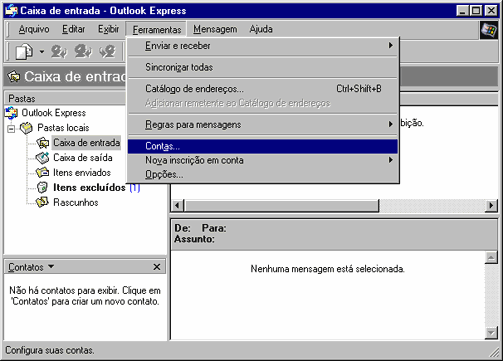Close the Contatos pane
The height and width of the screenshot is (361, 503).
pyautogui.click(x=157, y=267)
